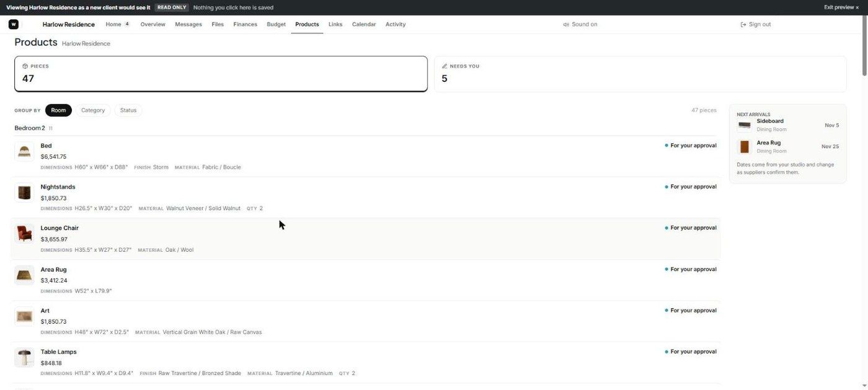Viewport: 868px width, 390px height.
Task: Click the $6,541.75 Bed price
Action: pos(53,157)
